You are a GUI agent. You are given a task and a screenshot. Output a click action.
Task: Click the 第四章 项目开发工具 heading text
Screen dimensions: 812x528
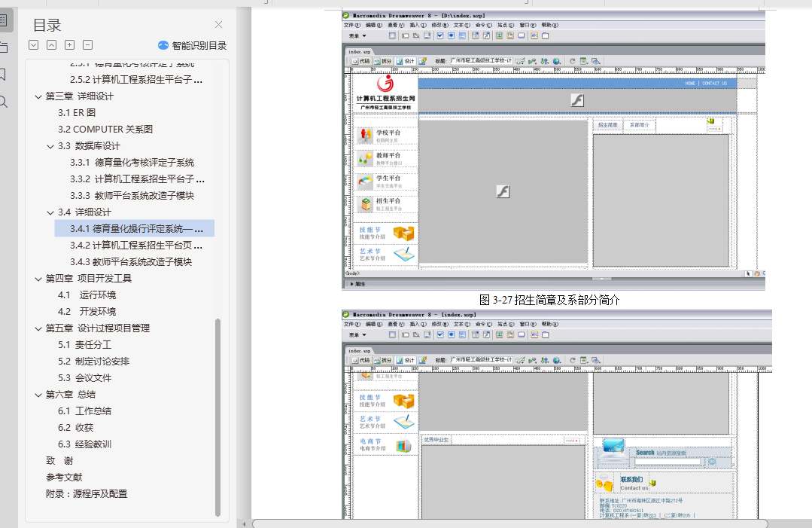click(x=89, y=279)
